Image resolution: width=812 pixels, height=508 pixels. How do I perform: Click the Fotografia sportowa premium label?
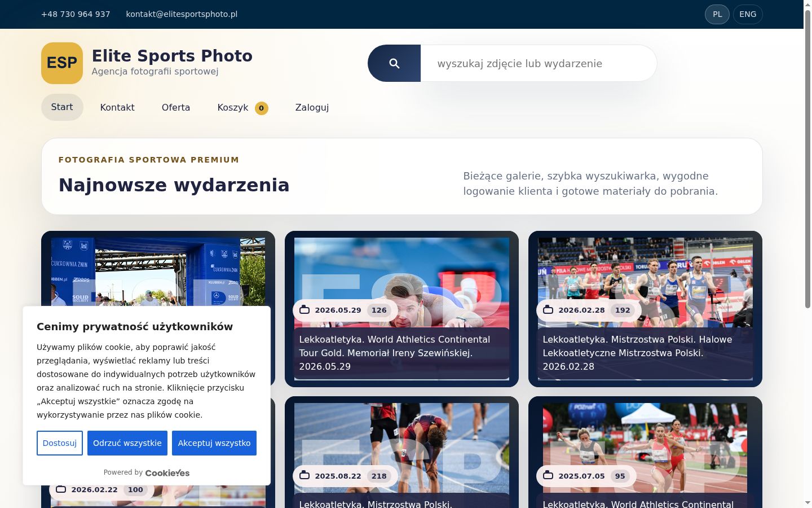[x=149, y=160]
